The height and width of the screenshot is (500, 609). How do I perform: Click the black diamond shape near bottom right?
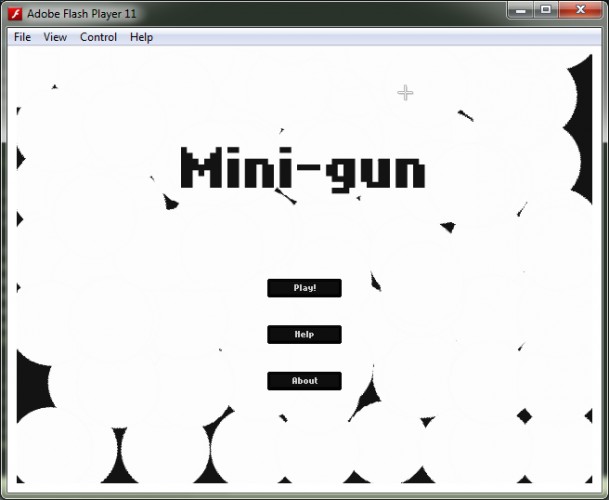[x=524, y=416]
